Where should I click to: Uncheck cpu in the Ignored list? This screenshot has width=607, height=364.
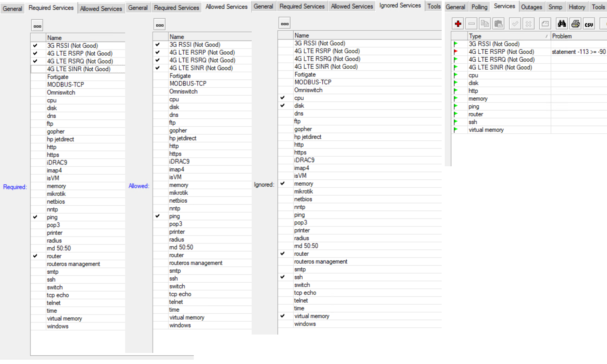pyautogui.click(x=283, y=98)
